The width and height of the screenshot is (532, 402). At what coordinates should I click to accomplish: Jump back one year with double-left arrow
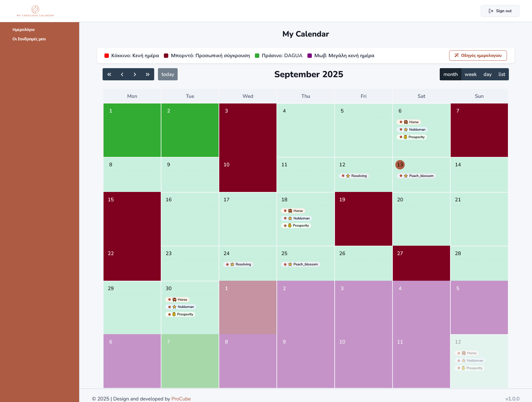[x=109, y=74]
